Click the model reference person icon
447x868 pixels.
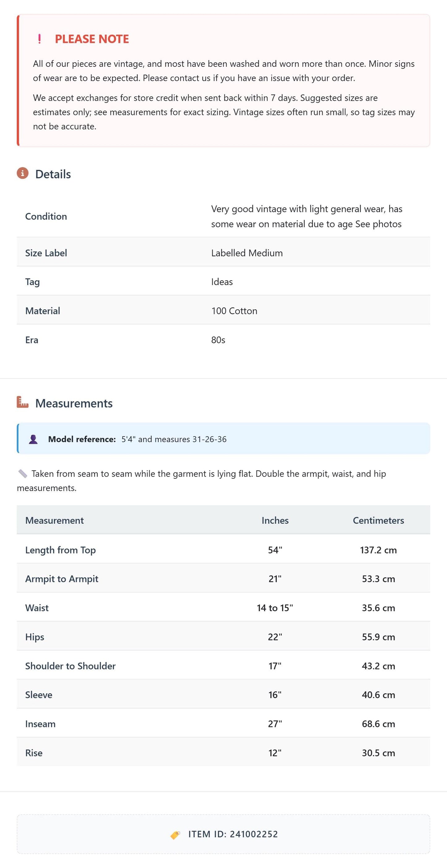coord(33,439)
